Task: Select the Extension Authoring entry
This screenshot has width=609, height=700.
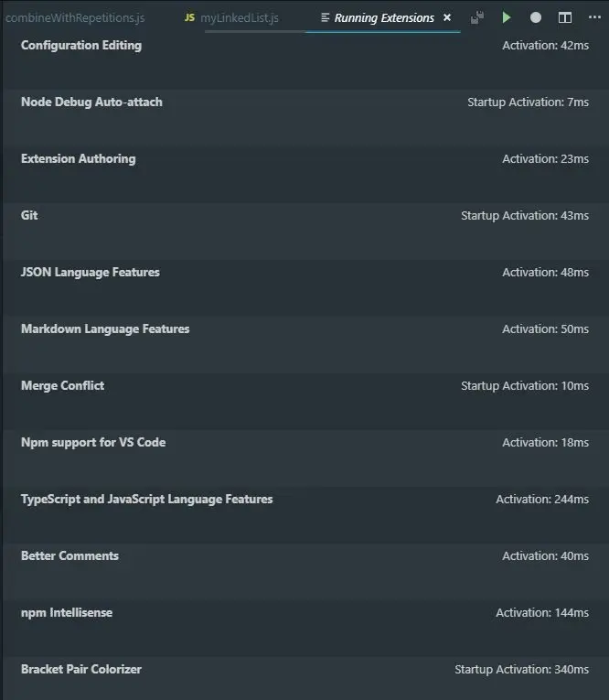Action: 305,175
